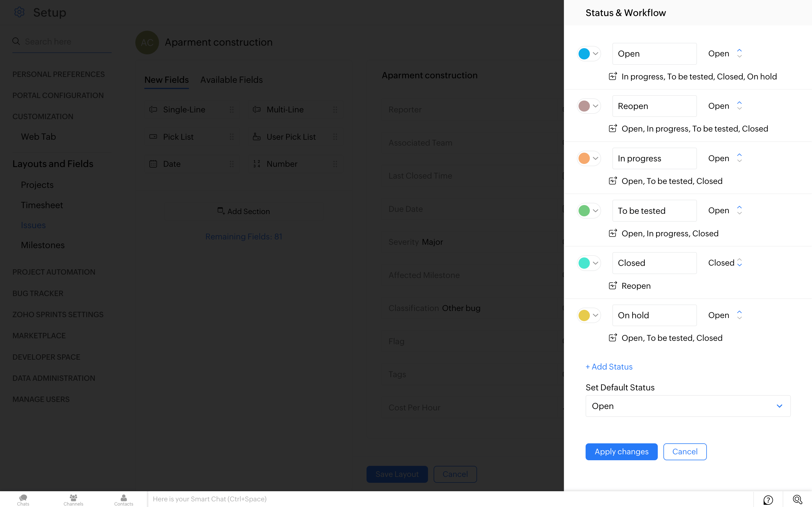The image size is (812, 507).
Task: Open the yellow color dropdown for On hold
Action: tap(589, 315)
